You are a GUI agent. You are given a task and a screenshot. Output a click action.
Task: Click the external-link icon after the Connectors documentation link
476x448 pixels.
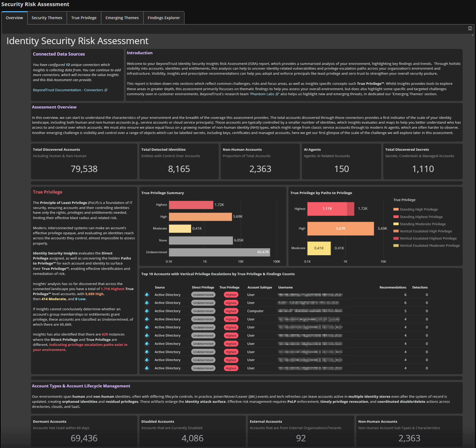click(106, 90)
